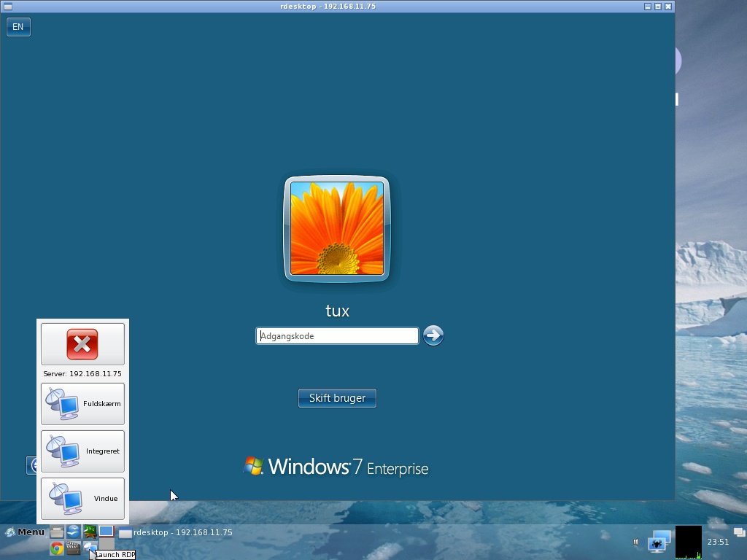The height and width of the screenshot is (560, 747).
Task: Click the CPU usage monitor graph
Action: click(689, 542)
